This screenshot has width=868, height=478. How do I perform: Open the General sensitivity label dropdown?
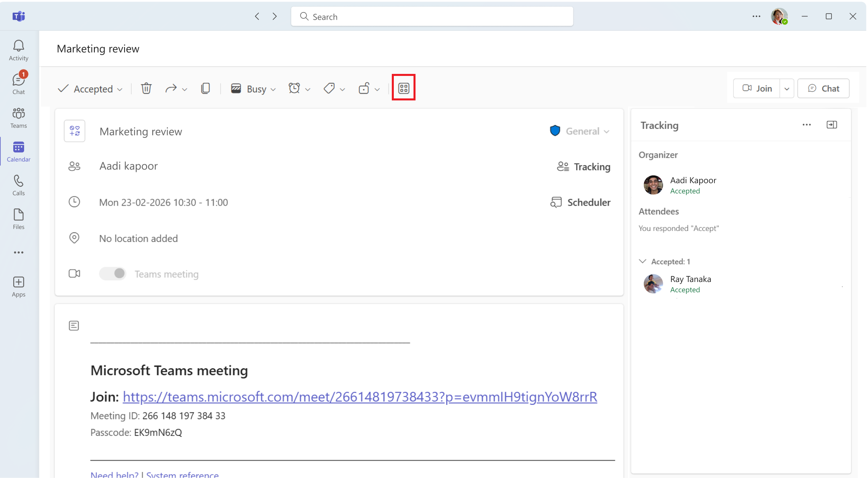coord(580,131)
